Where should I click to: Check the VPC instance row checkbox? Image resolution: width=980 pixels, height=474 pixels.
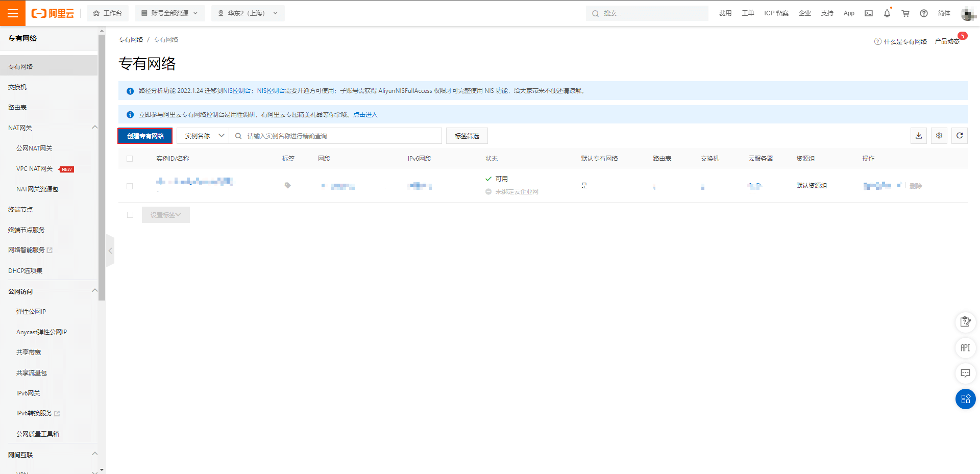point(130,186)
